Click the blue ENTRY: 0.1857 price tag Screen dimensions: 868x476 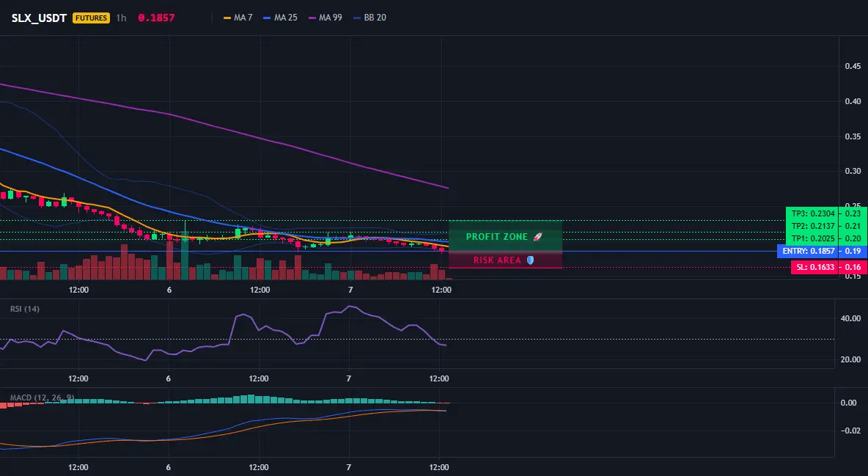tap(808, 251)
